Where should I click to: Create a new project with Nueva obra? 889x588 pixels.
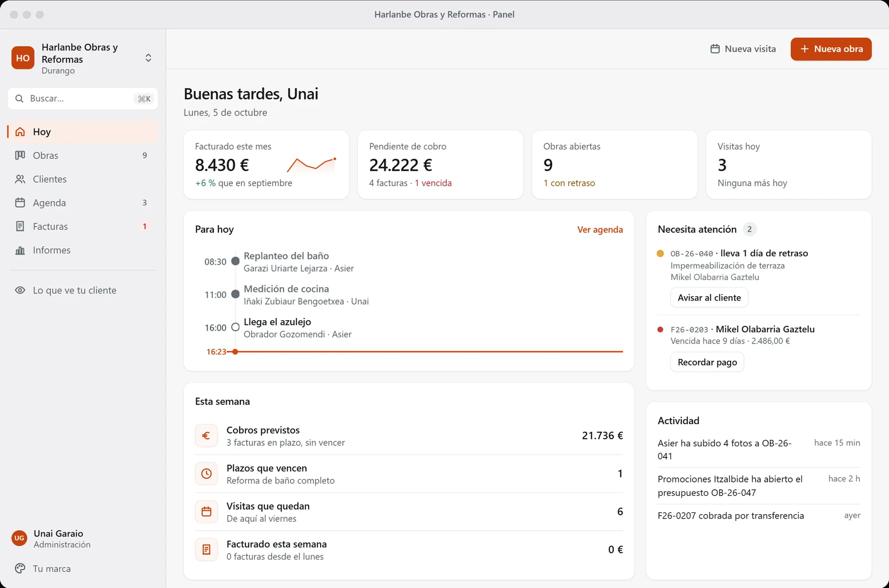[831, 49]
